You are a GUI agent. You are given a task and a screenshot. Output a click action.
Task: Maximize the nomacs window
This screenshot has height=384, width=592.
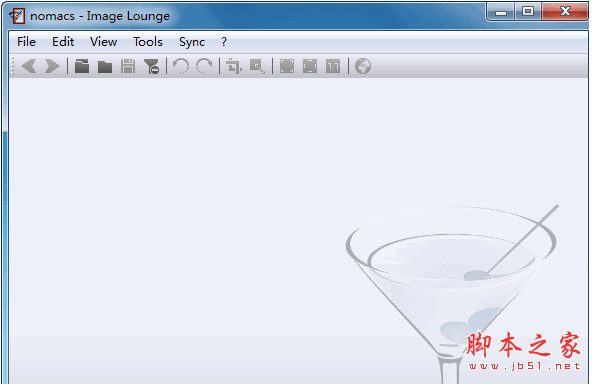[528, 12]
